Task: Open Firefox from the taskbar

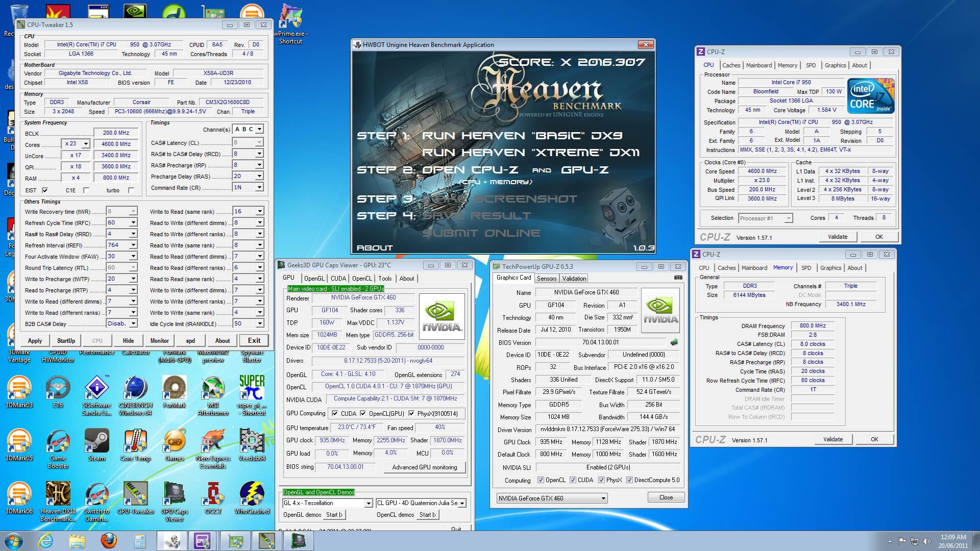Action: click(x=108, y=541)
